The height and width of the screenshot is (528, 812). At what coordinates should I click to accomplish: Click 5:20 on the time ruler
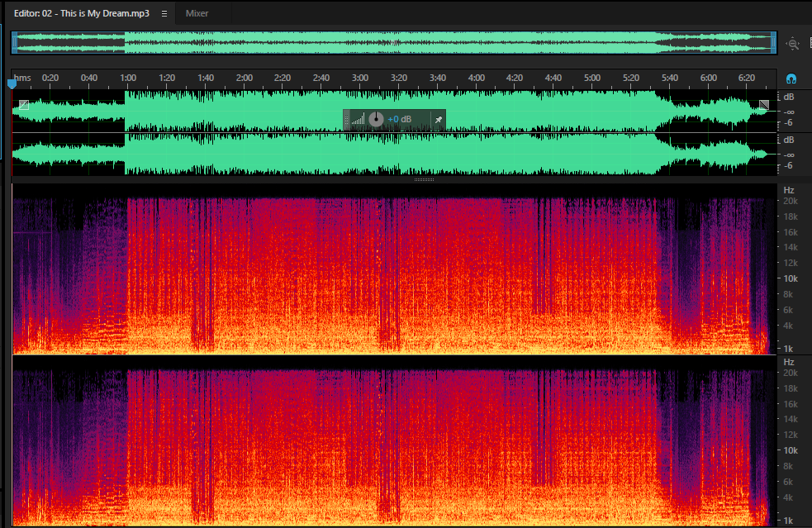click(631, 78)
